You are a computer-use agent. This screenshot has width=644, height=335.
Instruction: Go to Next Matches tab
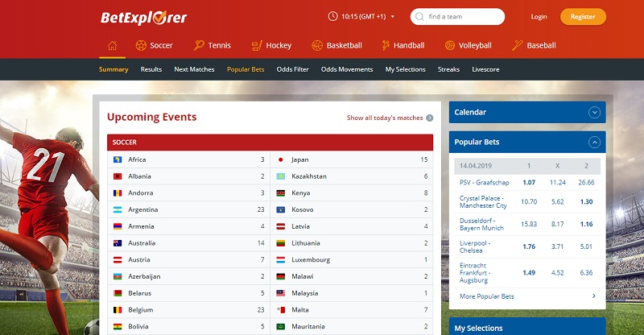coord(194,69)
